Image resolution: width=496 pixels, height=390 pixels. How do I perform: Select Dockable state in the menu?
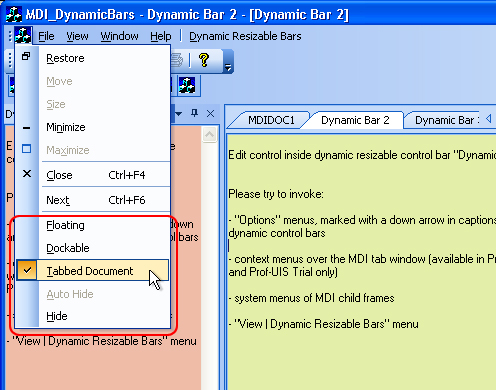(93, 248)
